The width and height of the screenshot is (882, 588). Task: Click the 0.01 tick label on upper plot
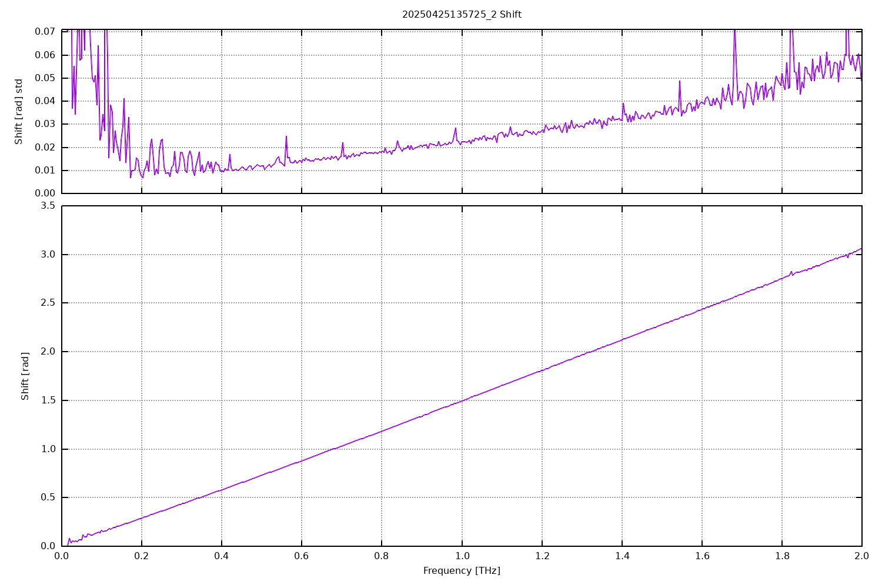pos(45,171)
